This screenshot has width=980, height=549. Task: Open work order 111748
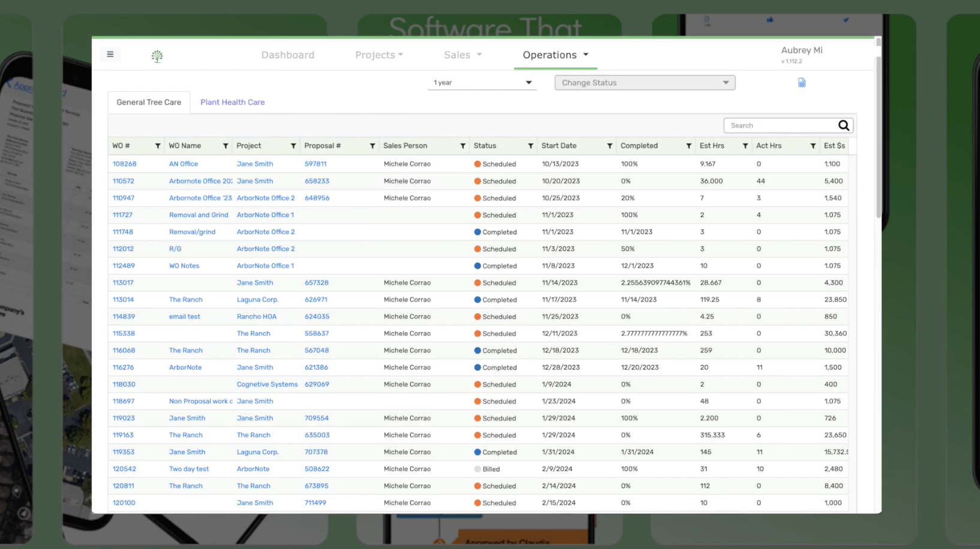point(123,232)
